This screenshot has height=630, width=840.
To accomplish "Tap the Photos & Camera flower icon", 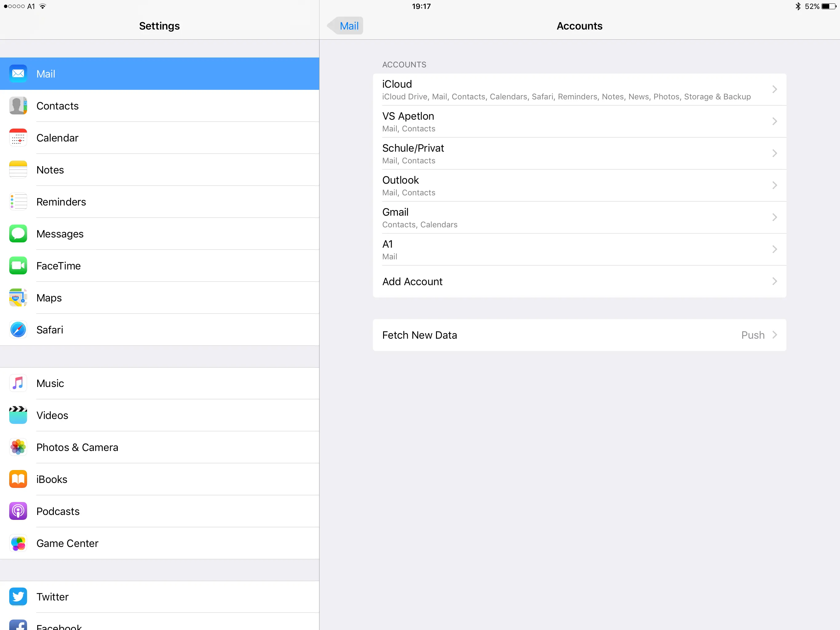I will (18, 447).
